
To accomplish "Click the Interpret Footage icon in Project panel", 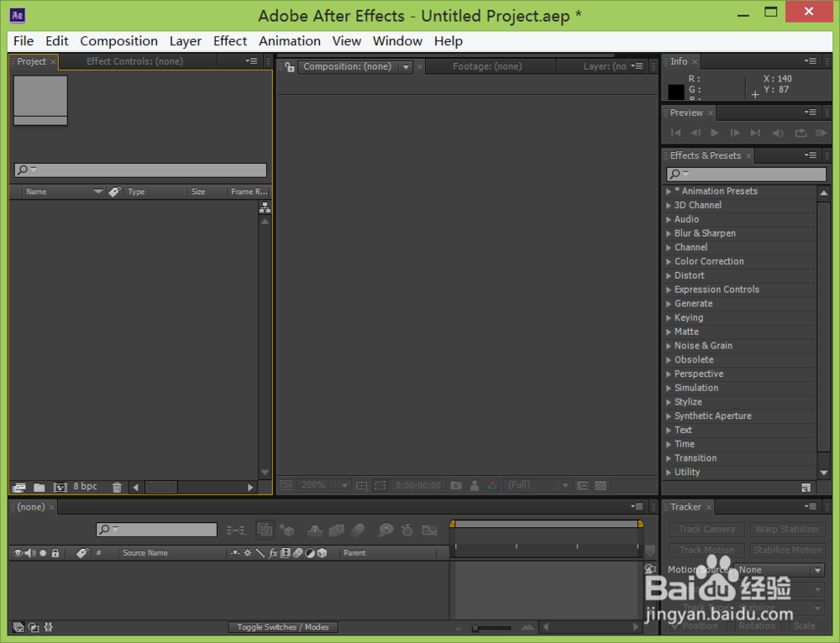I will pyautogui.click(x=18, y=487).
